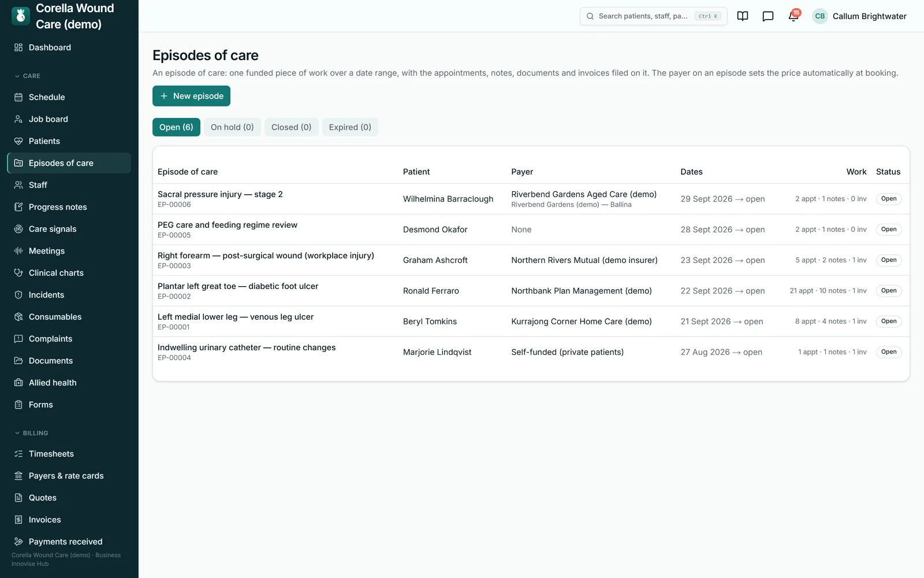Collapse the CARE sidebar section
The width and height of the screenshot is (924, 578).
[28, 76]
